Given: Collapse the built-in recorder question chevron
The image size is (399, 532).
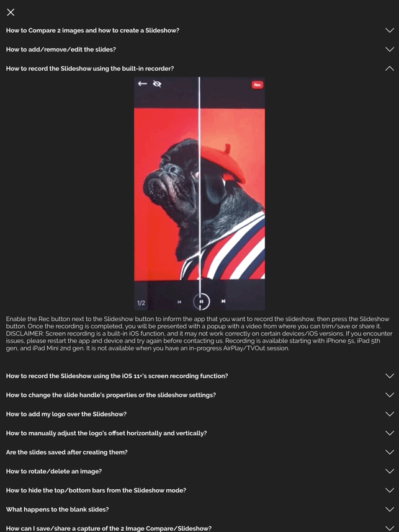Looking at the screenshot, I should [x=390, y=69].
